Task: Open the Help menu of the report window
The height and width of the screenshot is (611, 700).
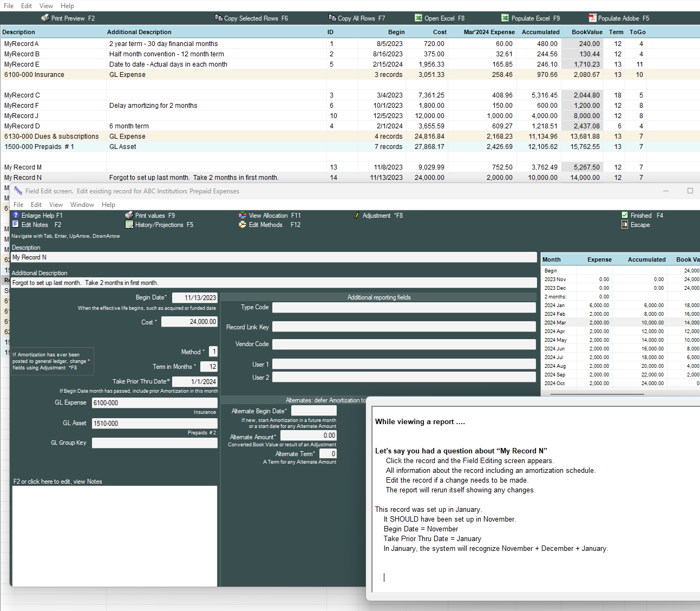Action: (x=67, y=6)
